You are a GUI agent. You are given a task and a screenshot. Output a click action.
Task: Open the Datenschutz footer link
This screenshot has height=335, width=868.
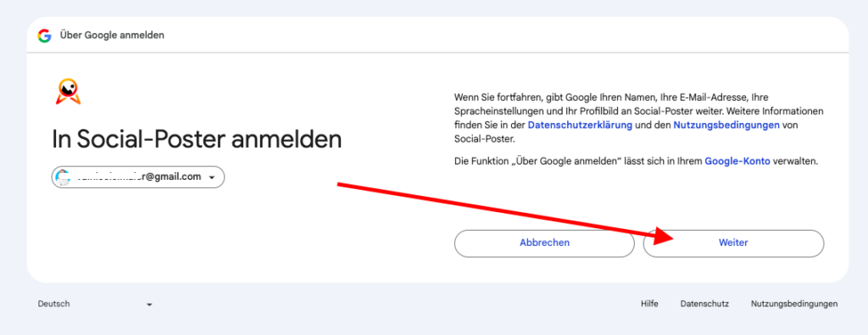(x=704, y=304)
